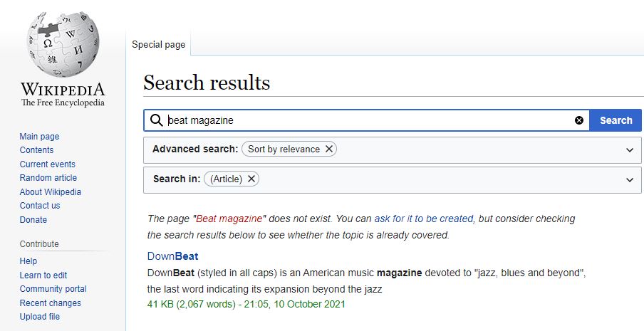Click the magnifying glass search icon
The height and width of the screenshot is (331, 644).
coord(157,120)
